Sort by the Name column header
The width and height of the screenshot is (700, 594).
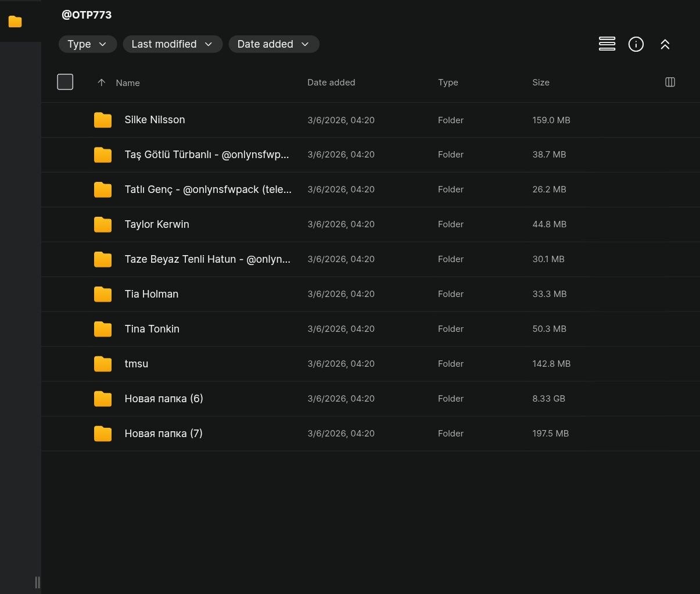(128, 83)
